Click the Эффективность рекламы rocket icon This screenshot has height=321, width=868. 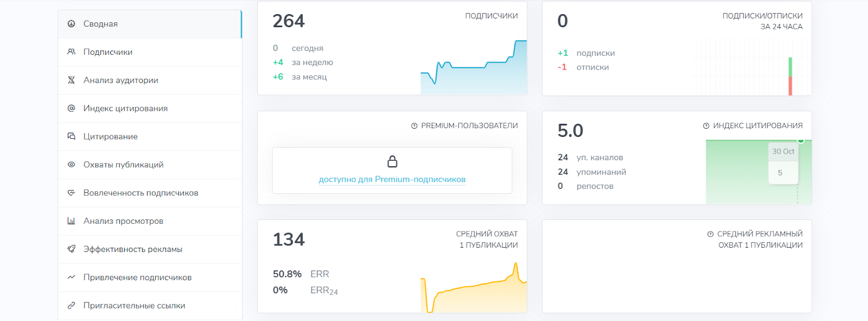71,249
